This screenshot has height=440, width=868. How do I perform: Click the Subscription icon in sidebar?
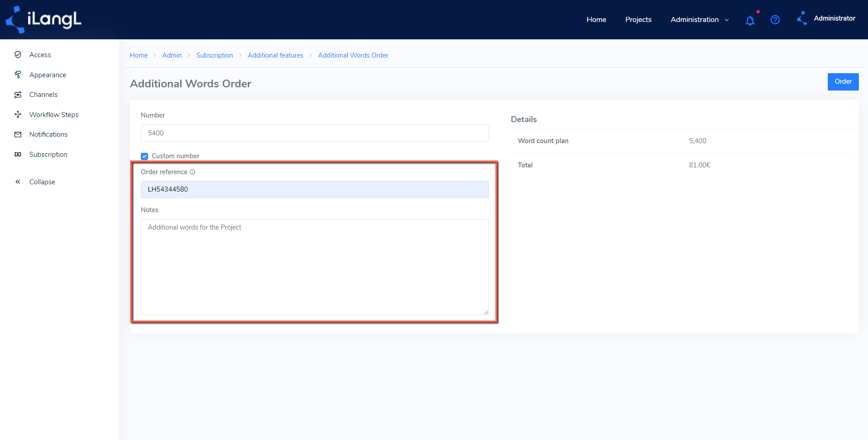click(18, 155)
